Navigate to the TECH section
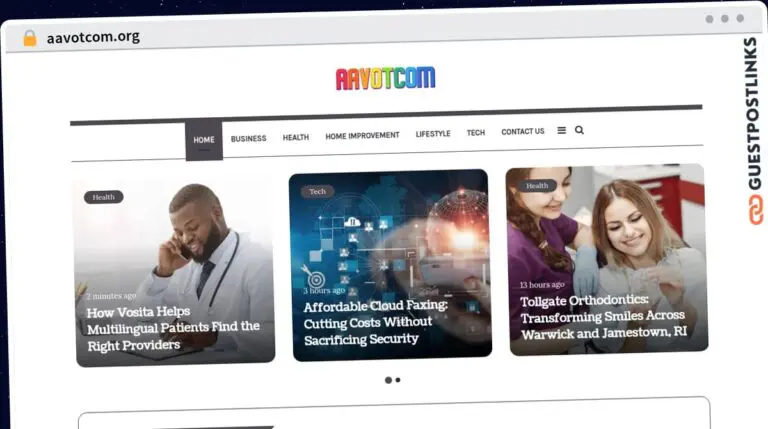This screenshot has height=429, width=768. [476, 133]
